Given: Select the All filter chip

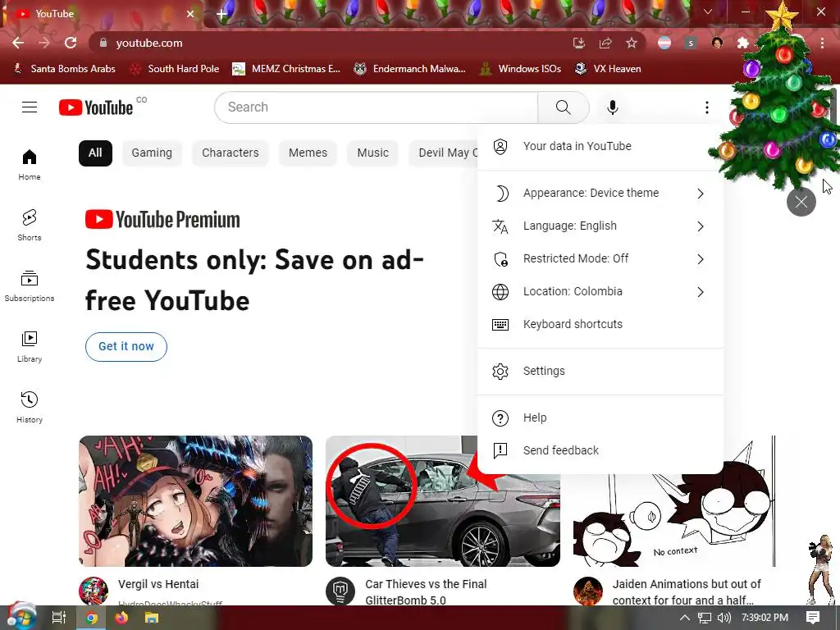Looking at the screenshot, I should pos(95,153).
